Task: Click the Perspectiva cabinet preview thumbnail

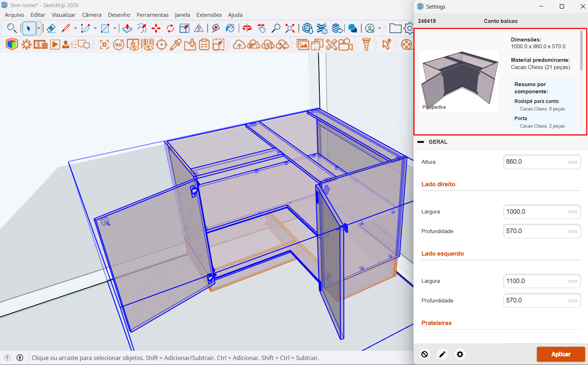Action: (459, 81)
